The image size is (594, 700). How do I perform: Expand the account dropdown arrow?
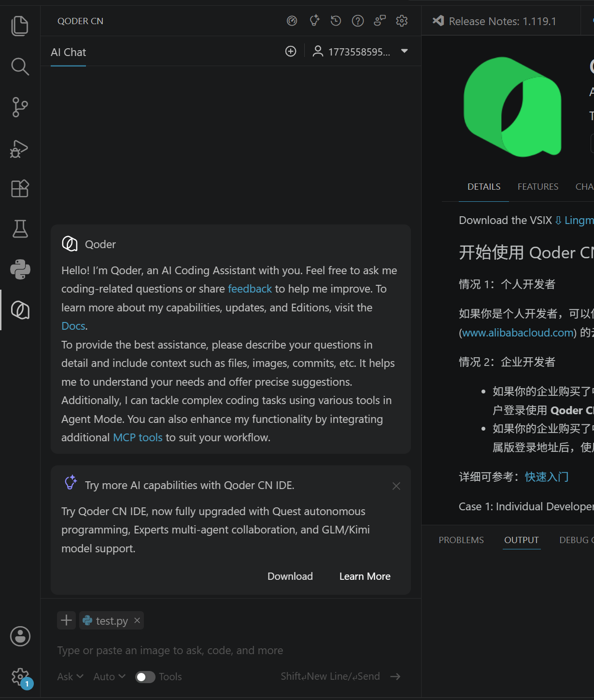(x=405, y=51)
